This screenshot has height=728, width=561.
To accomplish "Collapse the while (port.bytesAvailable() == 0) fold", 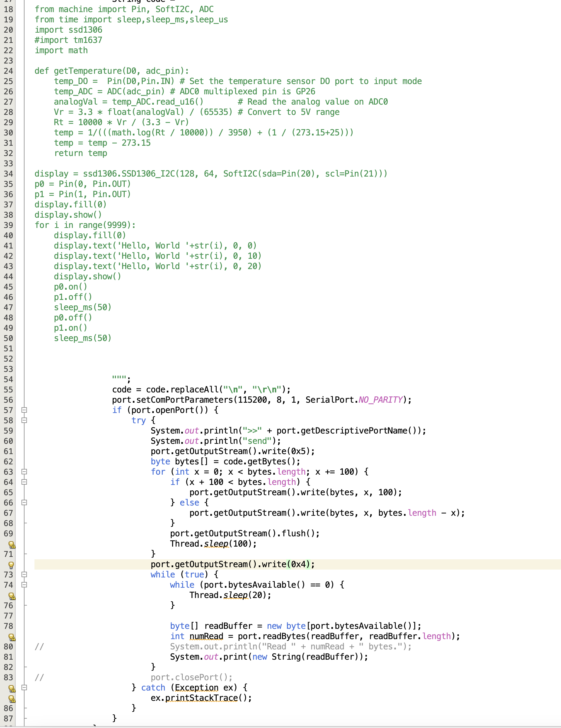I will [24, 585].
